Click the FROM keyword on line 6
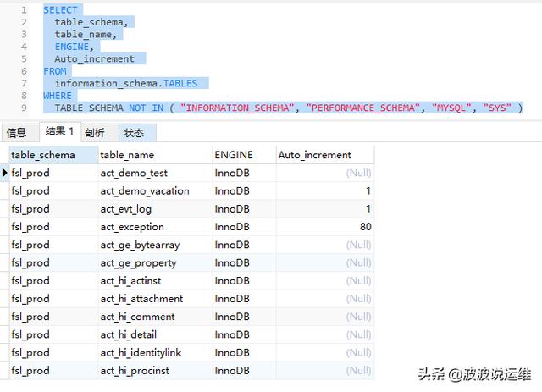This screenshot has width=542, height=392. point(55,71)
